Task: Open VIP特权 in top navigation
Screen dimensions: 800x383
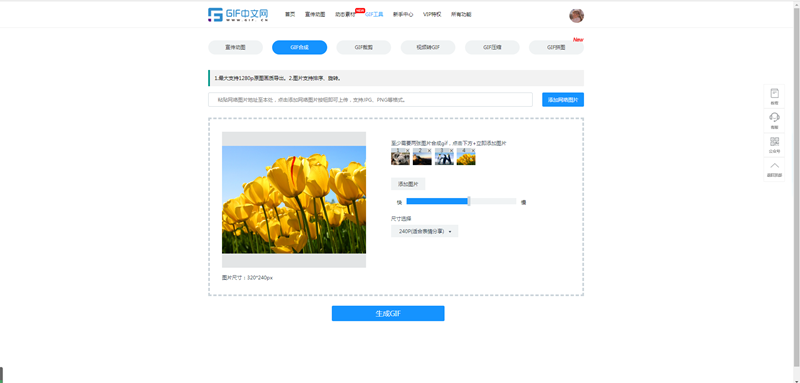Action: (x=432, y=14)
